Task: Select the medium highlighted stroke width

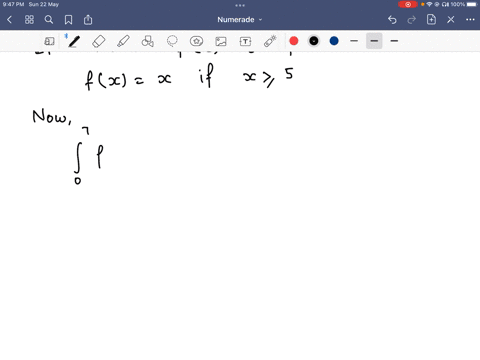Action: [374, 41]
